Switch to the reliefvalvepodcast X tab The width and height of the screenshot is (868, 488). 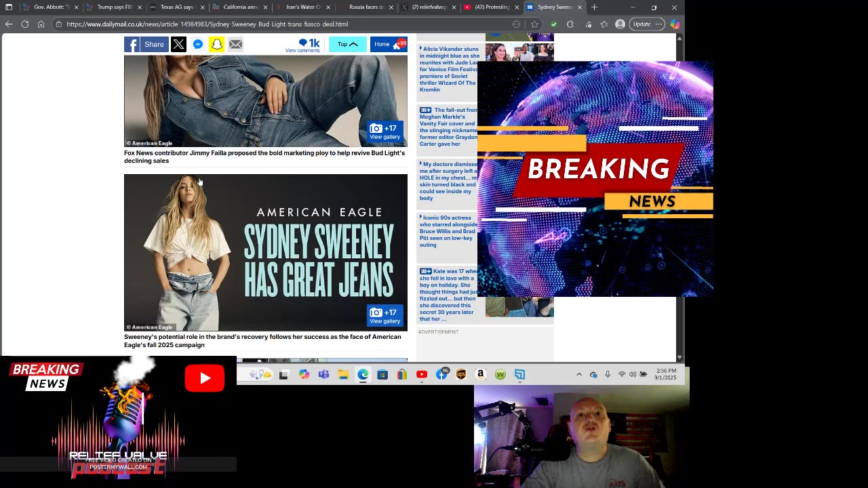[x=429, y=7]
